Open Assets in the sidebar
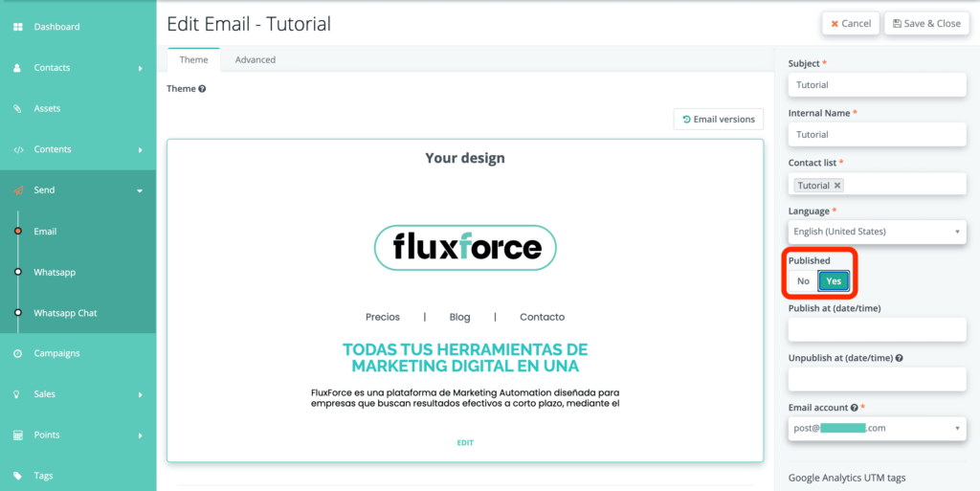The width and height of the screenshot is (980, 491). pos(47,109)
